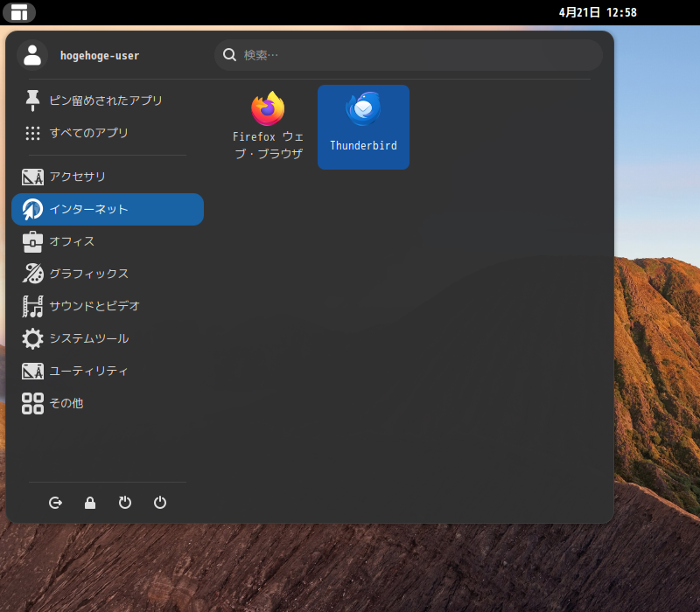The width and height of the screenshot is (700, 612).
Task: Open the ユーティリティ category
Action: 108,371
